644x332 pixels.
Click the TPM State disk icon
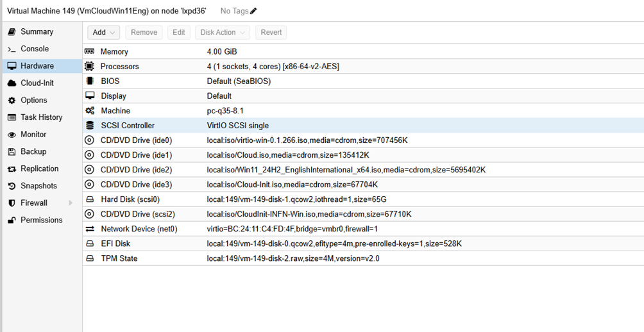(90, 258)
